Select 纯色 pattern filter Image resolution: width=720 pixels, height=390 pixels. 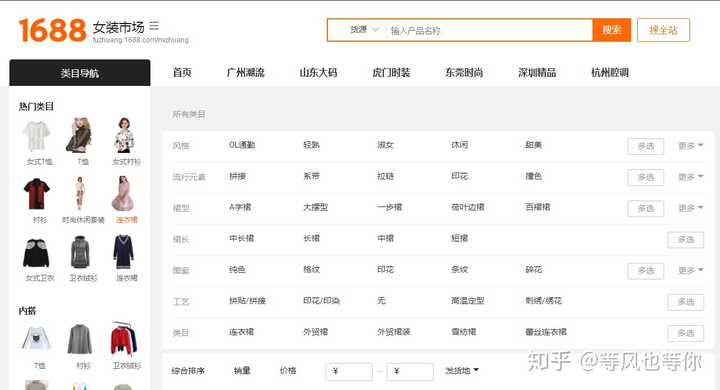pyautogui.click(x=237, y=270)
